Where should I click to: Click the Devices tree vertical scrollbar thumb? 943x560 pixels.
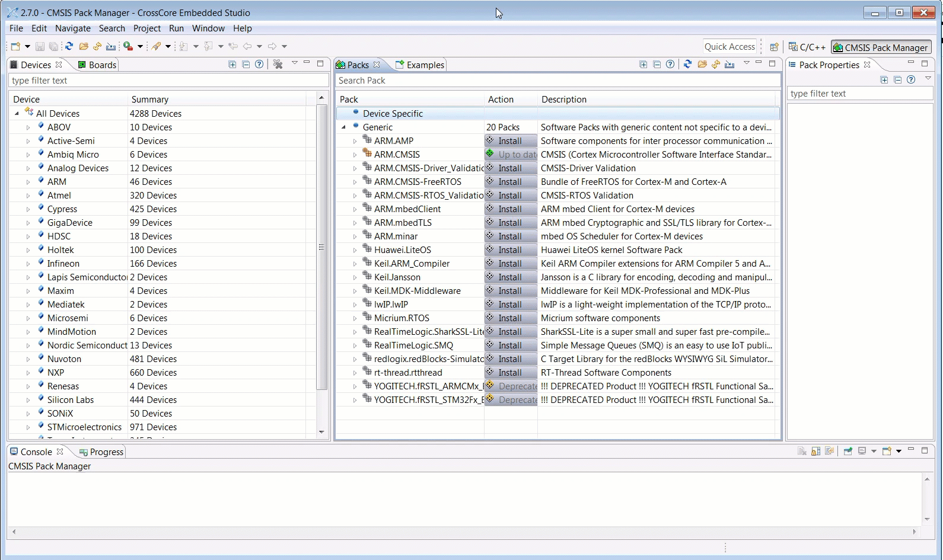(x=322, y=247)
